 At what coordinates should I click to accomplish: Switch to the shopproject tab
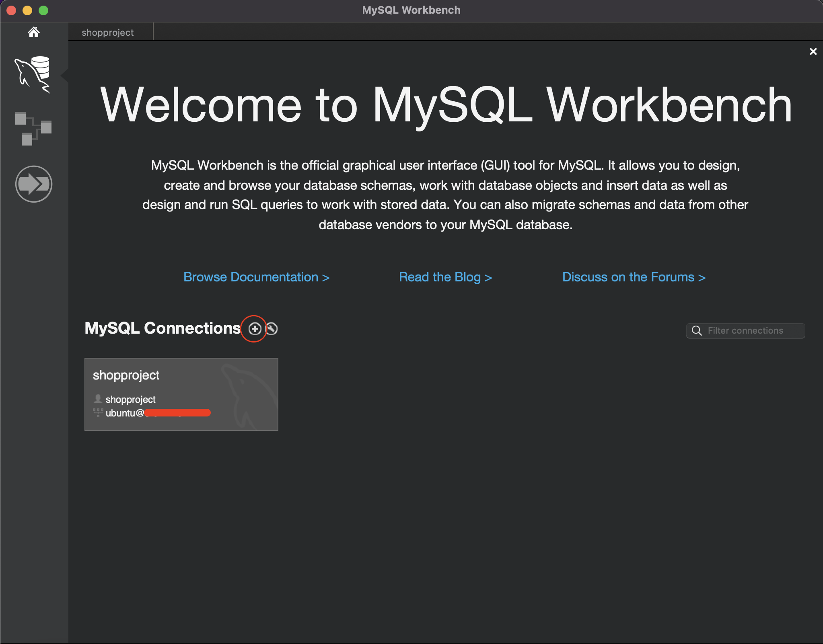click(x=108, y=33)
